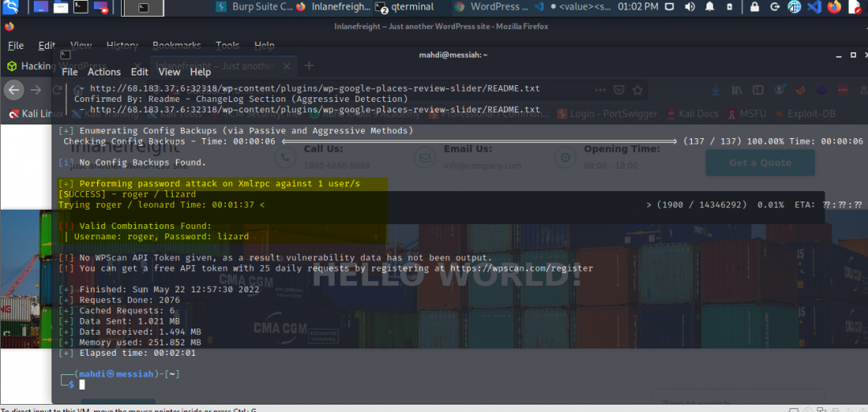Viewport: 868px width, 412px height.
Task: Click 'Elapsed time: 00:02:01' line
Action: 127,353
